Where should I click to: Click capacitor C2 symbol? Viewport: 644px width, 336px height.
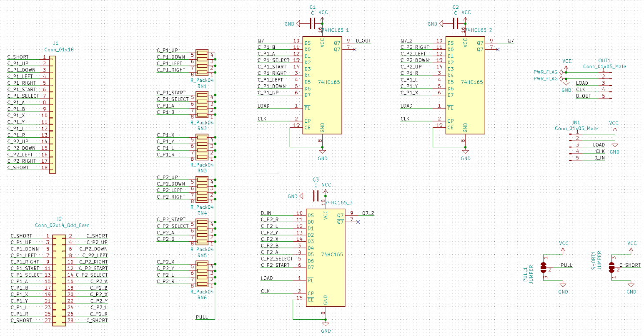(456, 24)
